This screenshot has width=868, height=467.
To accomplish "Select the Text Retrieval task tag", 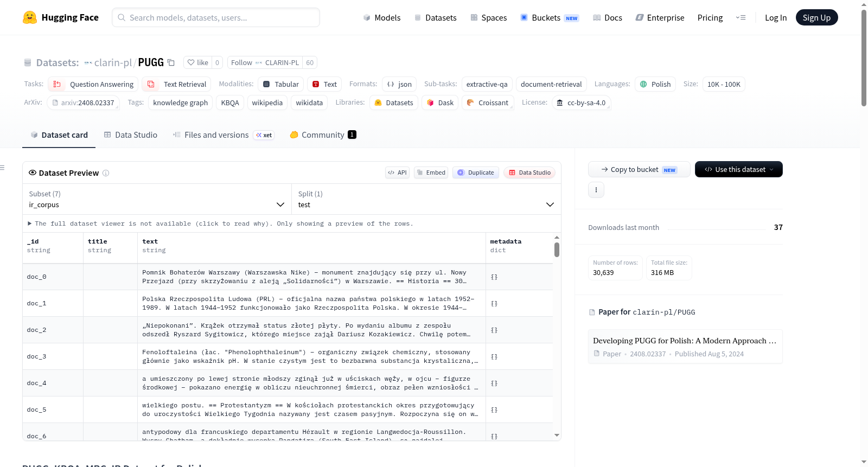I will (176, 84).
